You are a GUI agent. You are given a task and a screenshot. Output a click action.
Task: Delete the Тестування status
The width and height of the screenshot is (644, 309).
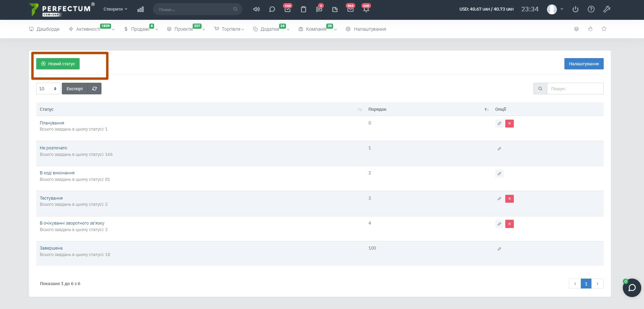tap(509, 199)
